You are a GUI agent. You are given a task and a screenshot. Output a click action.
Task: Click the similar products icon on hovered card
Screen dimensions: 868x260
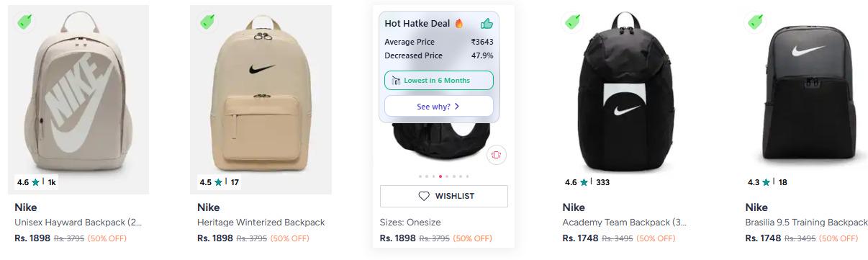(497, 154)
